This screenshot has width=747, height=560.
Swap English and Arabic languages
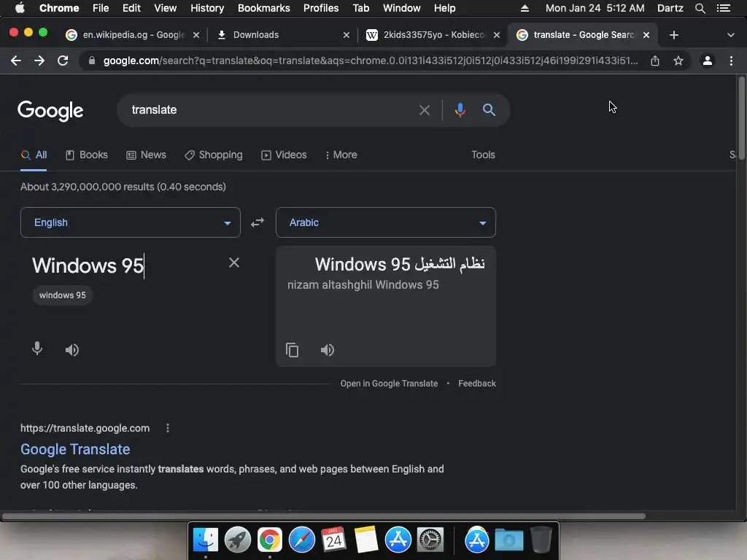click(258, 222)
